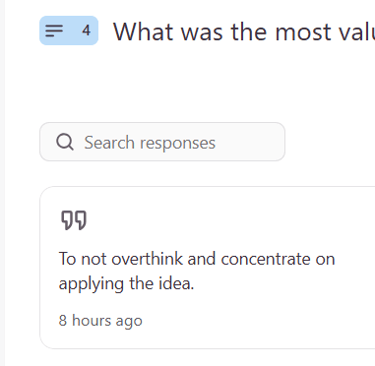Click the word 'concentrate' in the response
This screenshot has width=375, height=366.
(x=265, y=259)
